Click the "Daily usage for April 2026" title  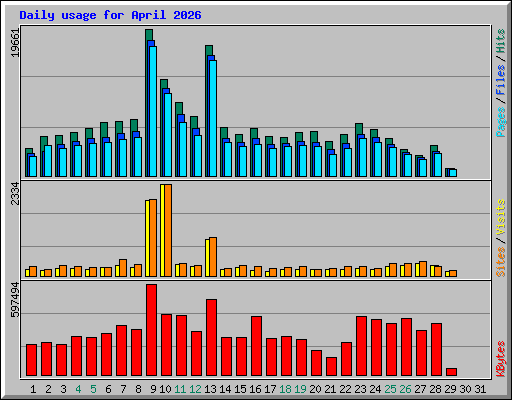pos(110,15)
